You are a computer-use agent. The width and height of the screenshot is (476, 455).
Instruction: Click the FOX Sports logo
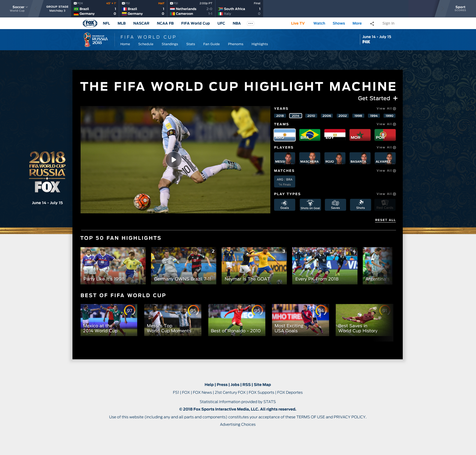pyautogui.click(x=90, y=23)
